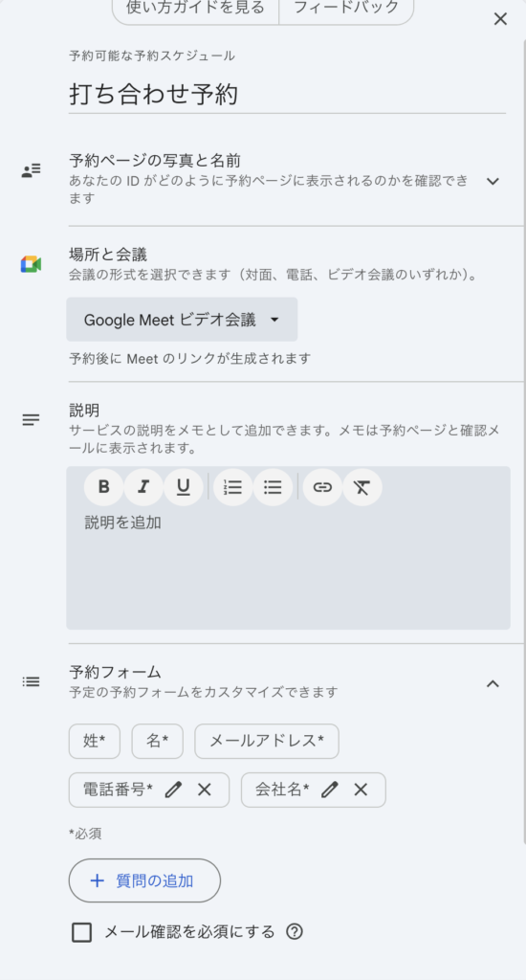Expand the 予約ページの写真と名前 section
The width and height of the screenshot is (526, 980).
point(493,181)
